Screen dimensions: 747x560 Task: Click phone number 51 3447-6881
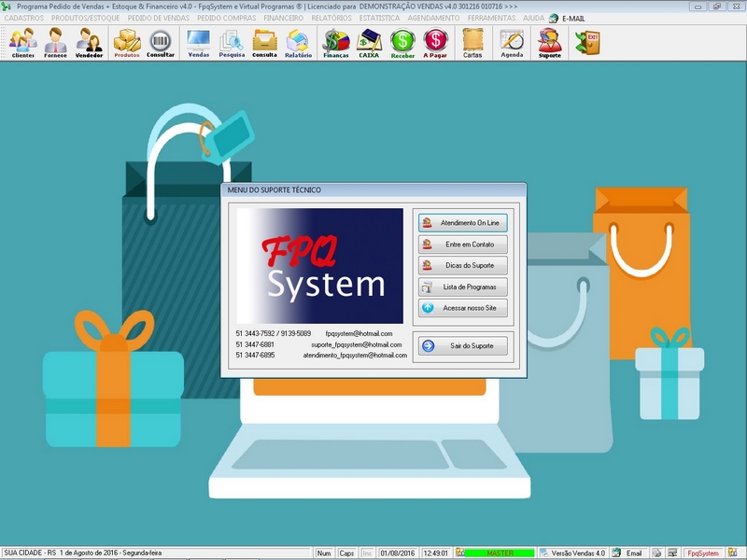[255, 344]
